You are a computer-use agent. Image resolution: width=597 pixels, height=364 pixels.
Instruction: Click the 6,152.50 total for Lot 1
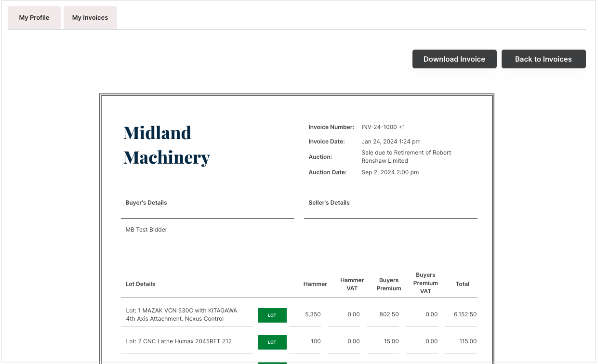pyautogui.click(x=465, y=314)
